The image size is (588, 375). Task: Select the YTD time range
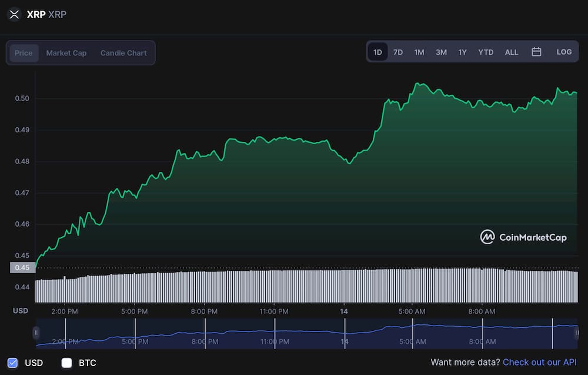click(x=486, y=52)
